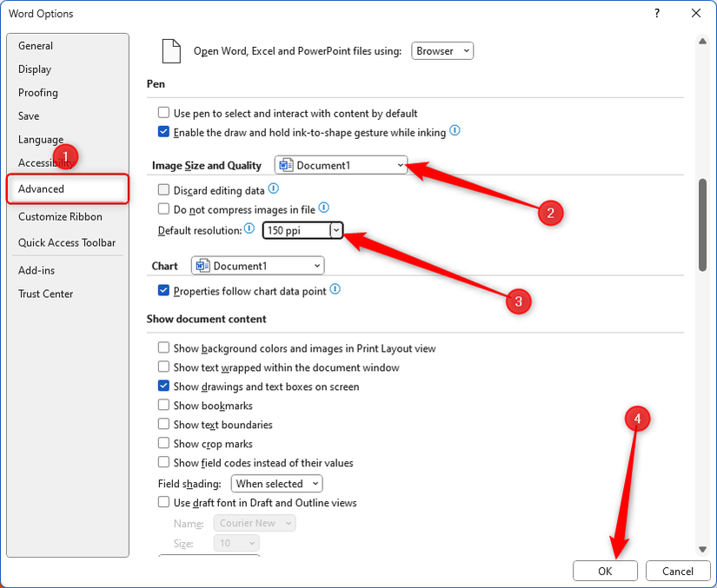The width and height of the screenshot is (717, 588).
Task: Click the info icon beside Default resolution
Action: [x=252, y=230]
